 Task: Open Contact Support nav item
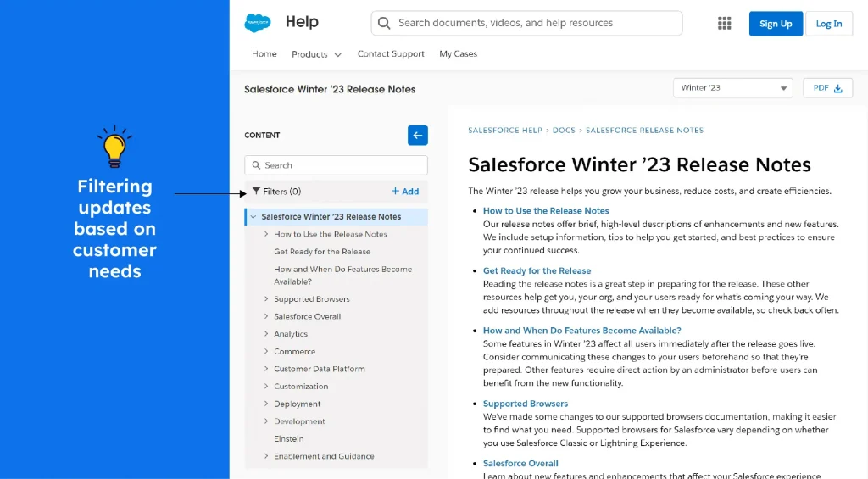391,53
